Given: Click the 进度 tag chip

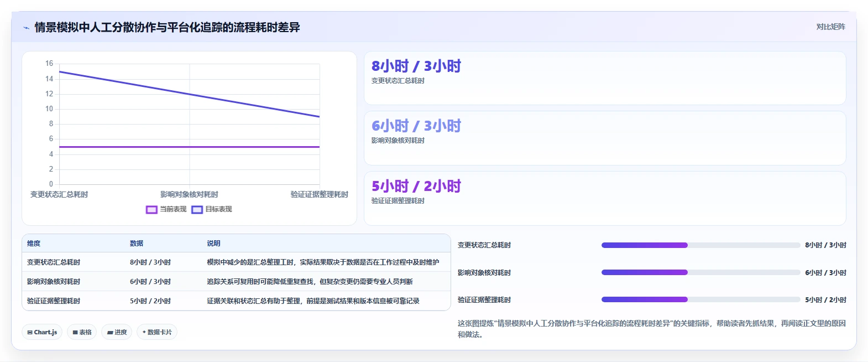Looking at the screenshot, I should point(117,332).
